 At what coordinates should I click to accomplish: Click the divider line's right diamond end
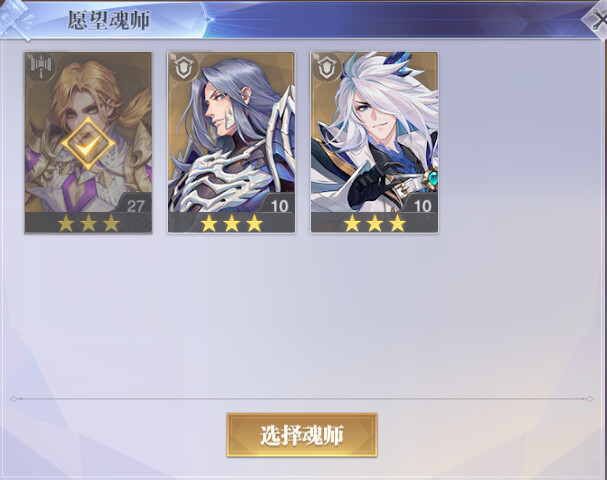point(589,399)
